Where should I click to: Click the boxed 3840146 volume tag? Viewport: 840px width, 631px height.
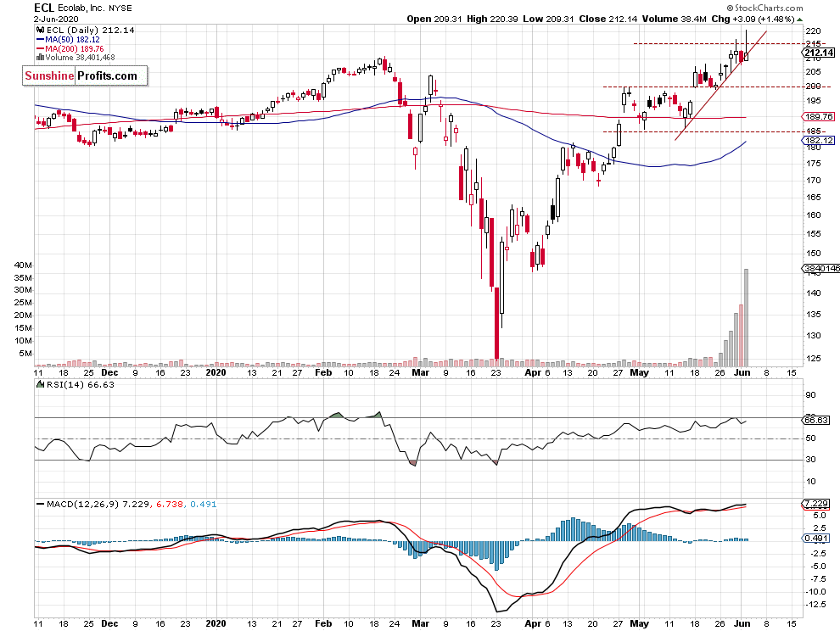(821, 269)
